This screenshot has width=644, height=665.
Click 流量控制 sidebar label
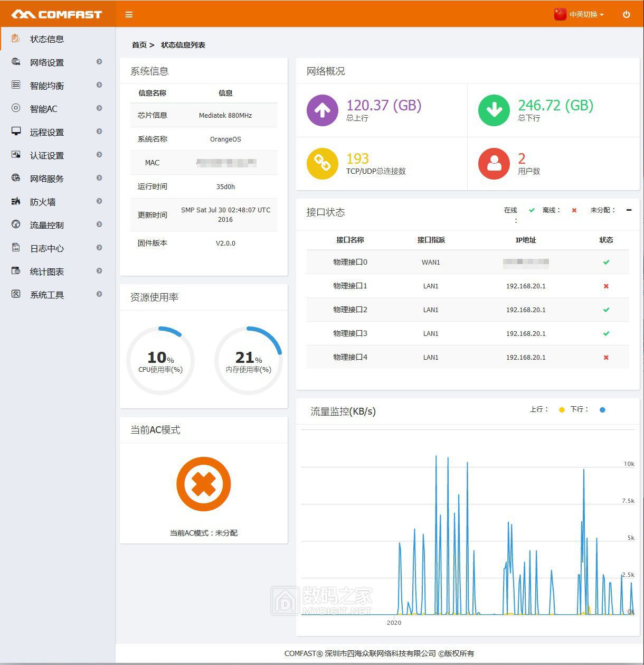(x=47, y=225)
